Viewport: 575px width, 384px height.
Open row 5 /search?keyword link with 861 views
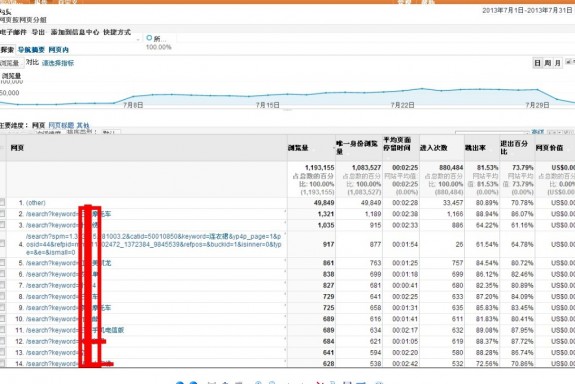coord(68,263)
